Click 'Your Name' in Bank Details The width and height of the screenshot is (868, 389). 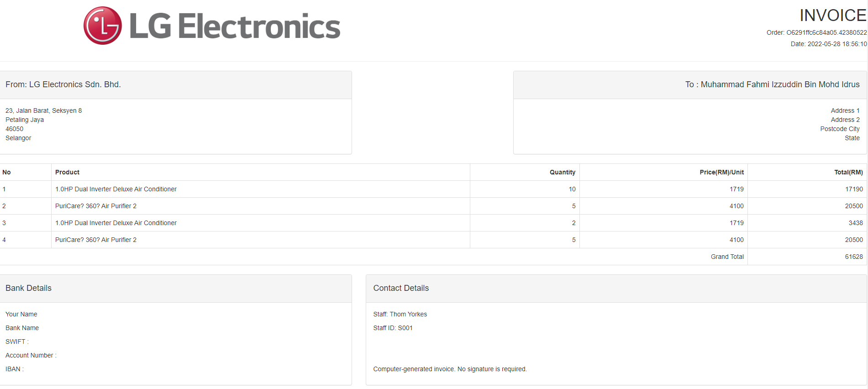pyautogui.click(x=21, y=314)
